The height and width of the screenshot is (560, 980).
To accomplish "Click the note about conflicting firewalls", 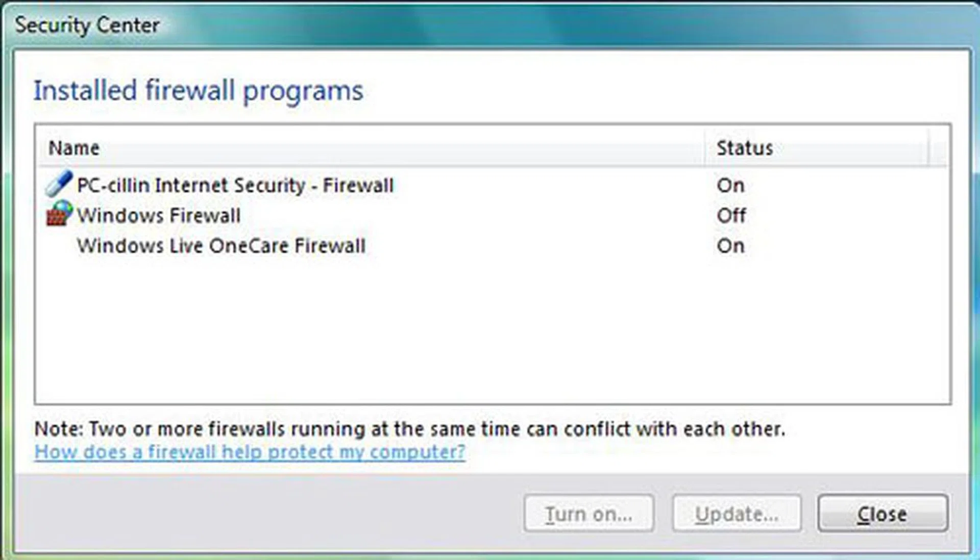I will (408, 428).
